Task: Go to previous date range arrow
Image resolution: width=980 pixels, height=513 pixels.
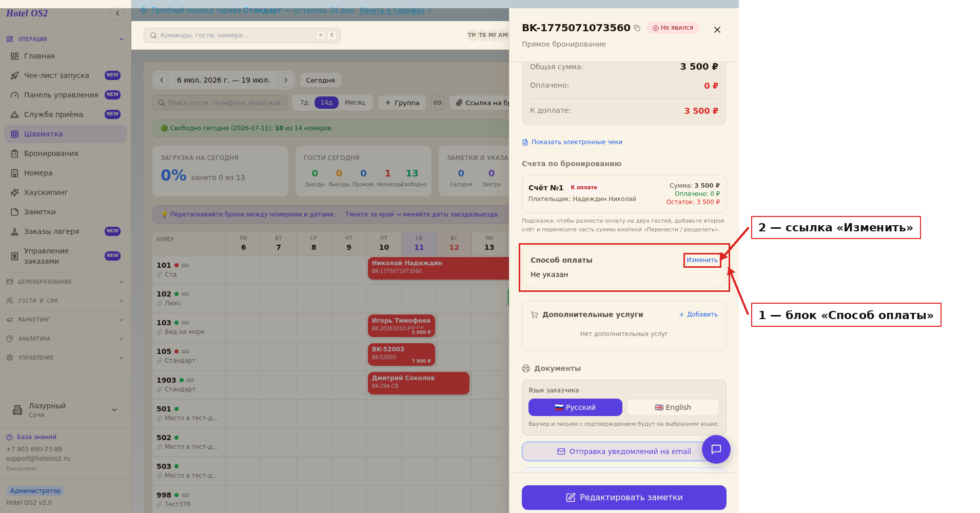Action: [x=162, y=80]
